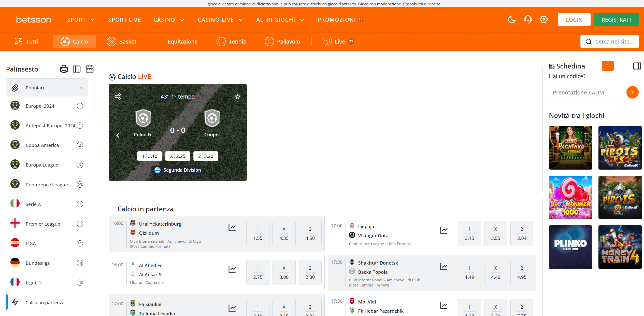This screenshot has height=316, width=644.
Task: Open stats chart for Fa Siauliai match
Action: coord(232,308)
